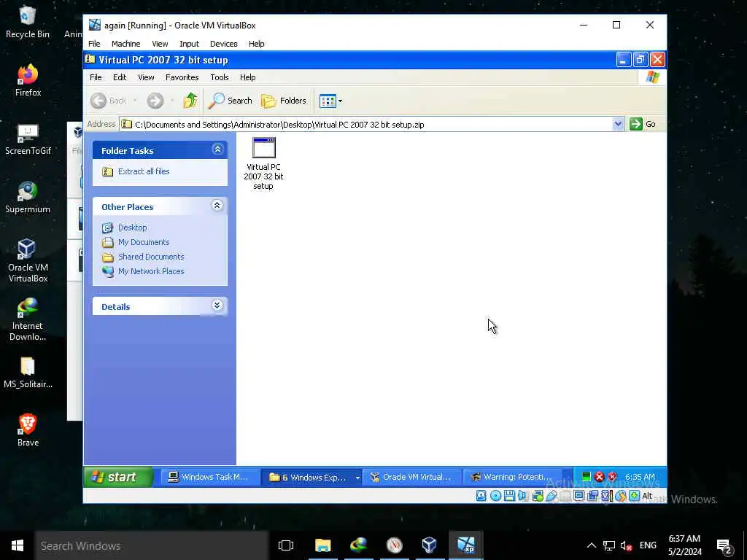Open the MS_Solitair... desktop folder
The width and height of the screenshot is (747, 560).
28,373
